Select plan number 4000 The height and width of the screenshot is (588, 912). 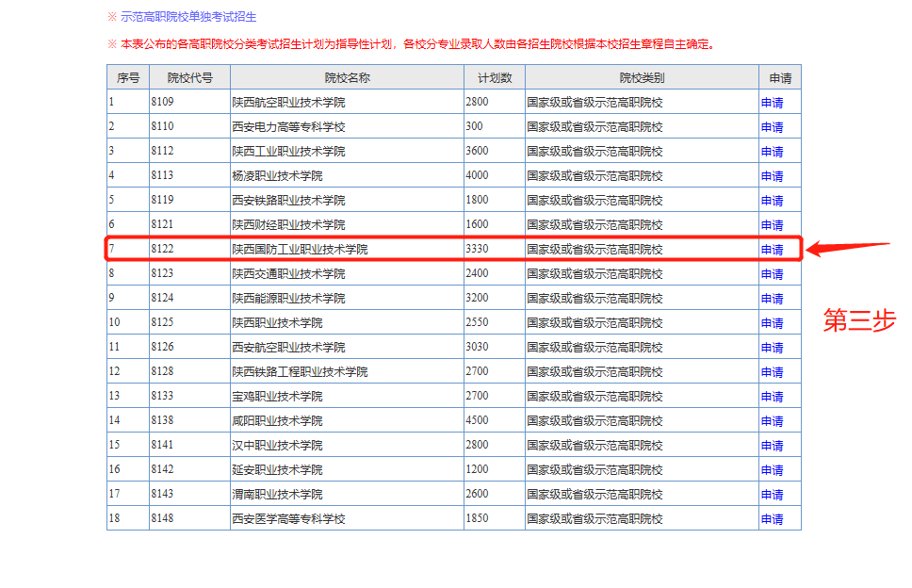[x=477, y=175]
